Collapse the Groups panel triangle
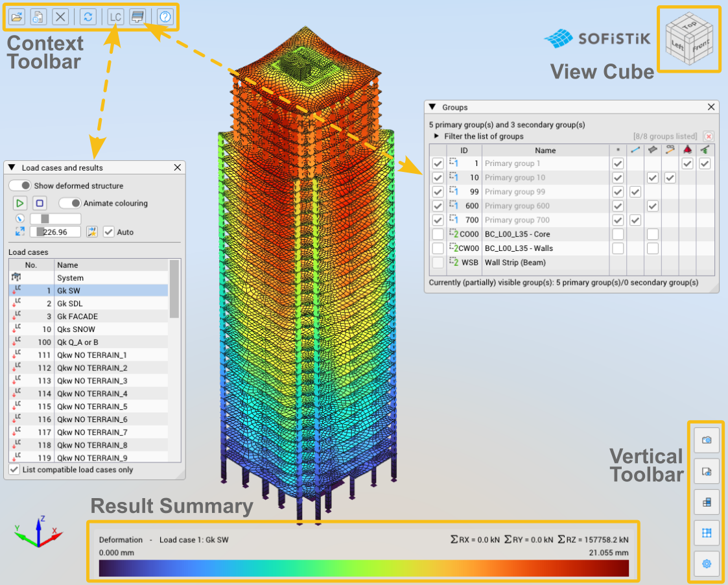 (432, 107)
